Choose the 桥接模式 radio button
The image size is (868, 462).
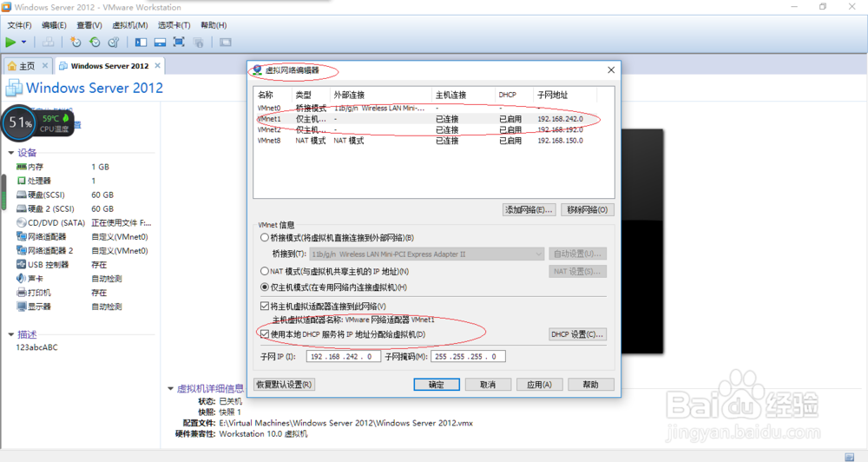coord(265,238)
